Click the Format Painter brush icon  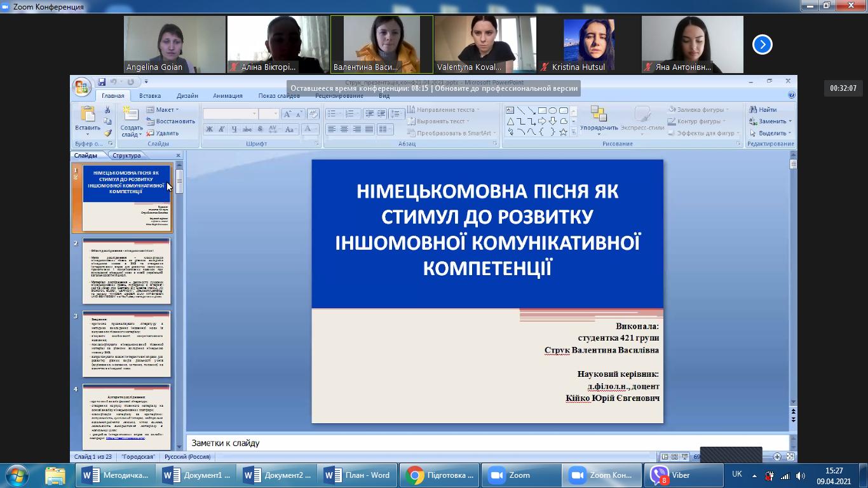(107, 133)
